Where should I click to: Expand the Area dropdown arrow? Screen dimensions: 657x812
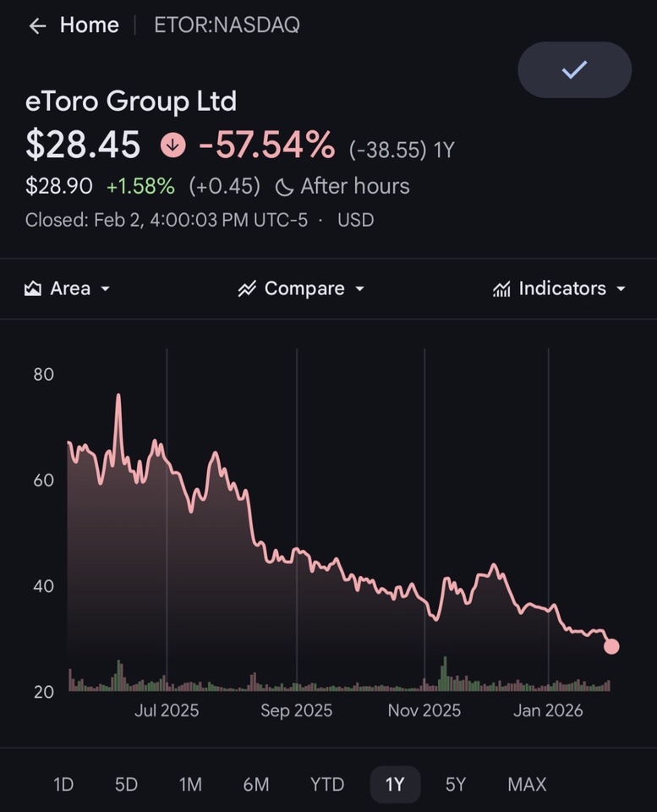click(x=106, y=289)
